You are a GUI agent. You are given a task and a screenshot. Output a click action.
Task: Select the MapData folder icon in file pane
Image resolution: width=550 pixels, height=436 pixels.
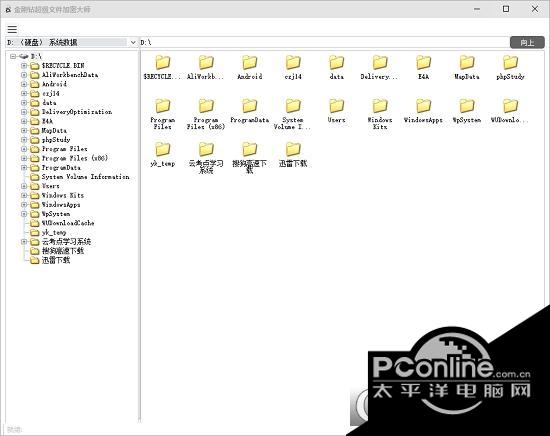[x=467, y=62]
